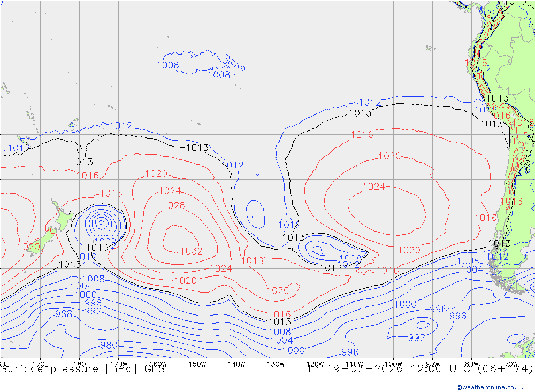535x392 pixels.
Task: Click the 1004 label below 1008 near Chile
Action: coord(471,270)
